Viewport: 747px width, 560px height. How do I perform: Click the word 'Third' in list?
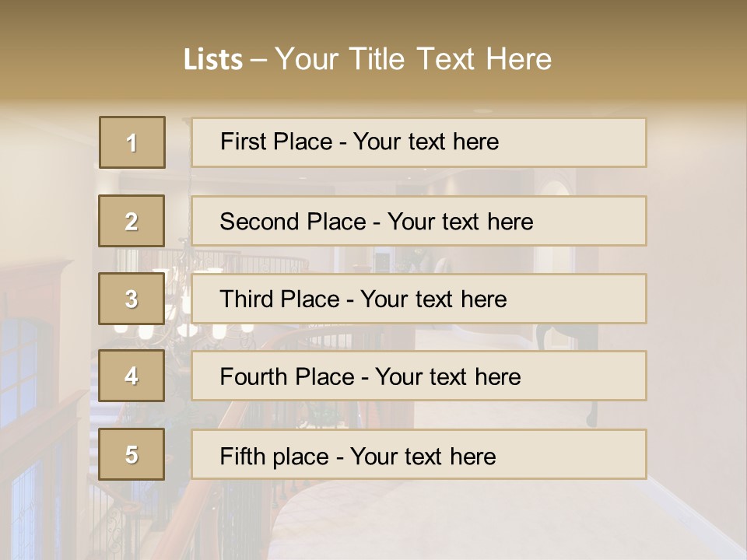(247, 299)
